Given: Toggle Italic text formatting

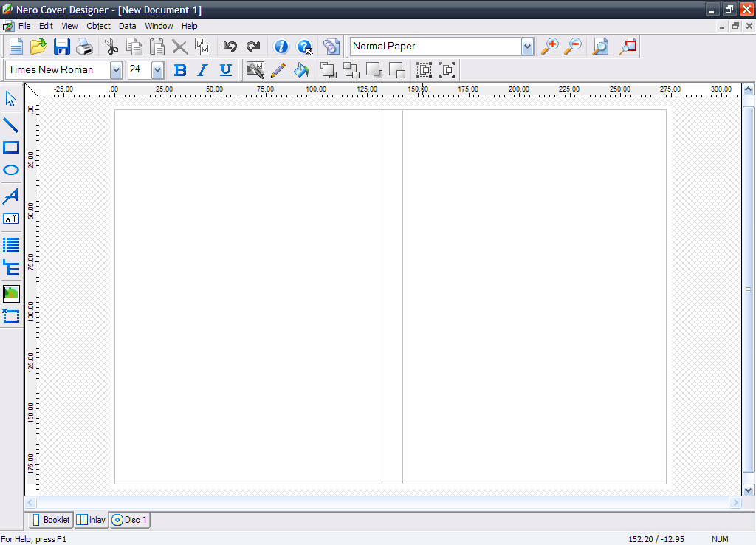Looking at the screenshot, I should (x=203, y=70).
